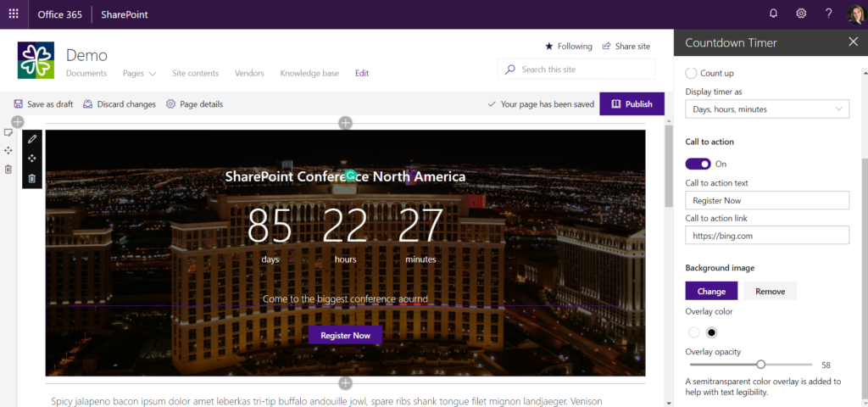This screenshot has width=868, height=407.
Task: Open the Documents navigation link
Action: point(86,73)
